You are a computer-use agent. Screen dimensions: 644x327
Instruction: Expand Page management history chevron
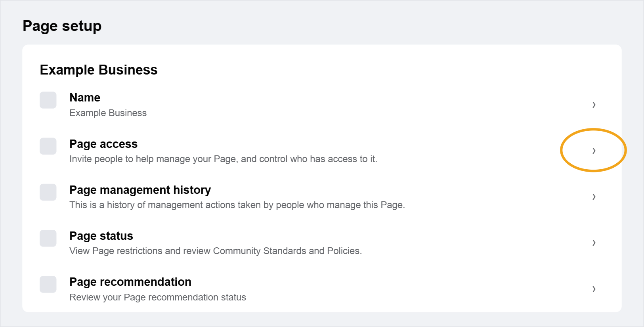pos(594,197)
